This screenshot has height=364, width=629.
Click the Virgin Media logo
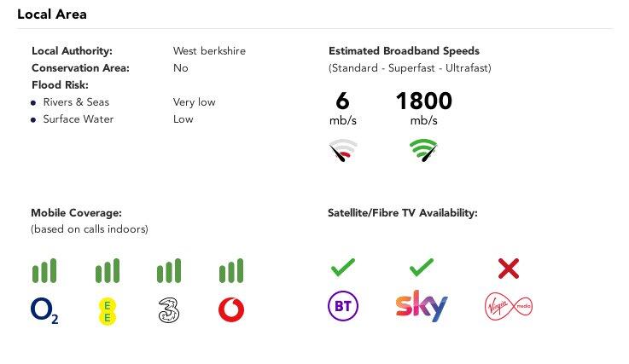509,306
